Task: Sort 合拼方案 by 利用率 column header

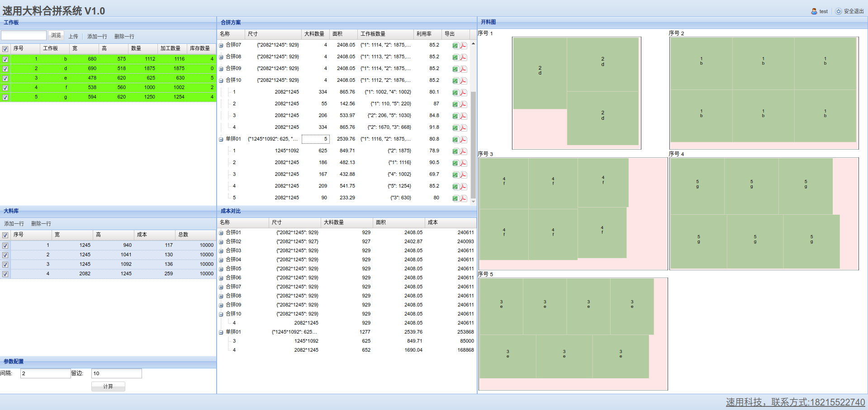Action: coord(427,34)
